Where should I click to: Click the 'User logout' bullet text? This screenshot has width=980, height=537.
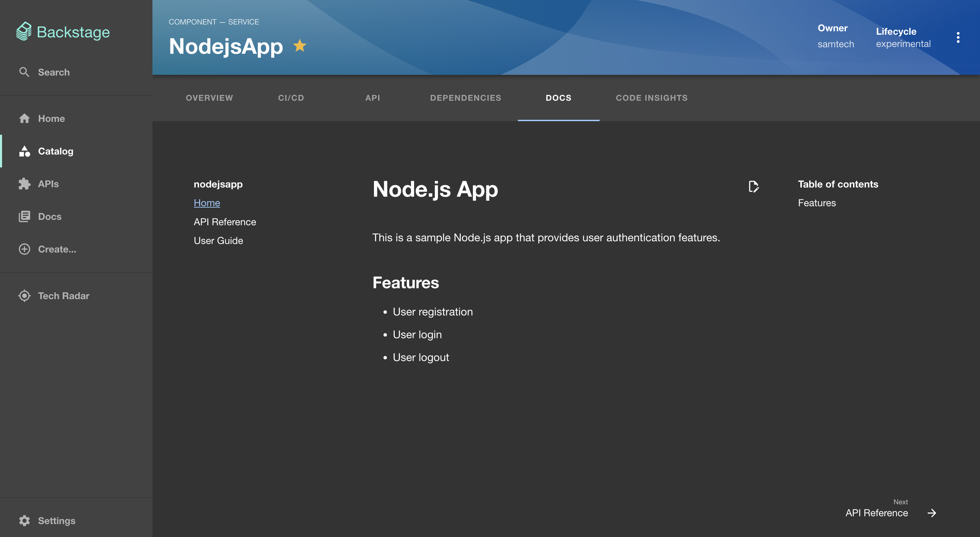click(x=421, y=357)
